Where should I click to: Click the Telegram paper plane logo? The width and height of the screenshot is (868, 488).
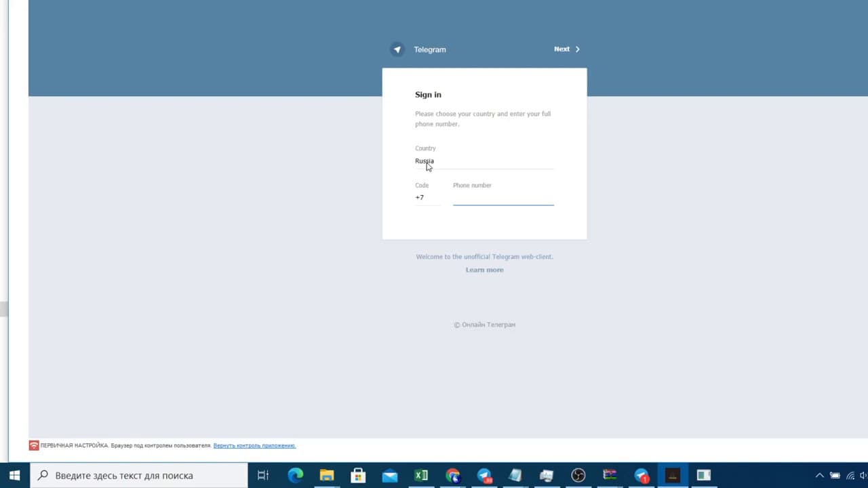click(x=397, y=49)
